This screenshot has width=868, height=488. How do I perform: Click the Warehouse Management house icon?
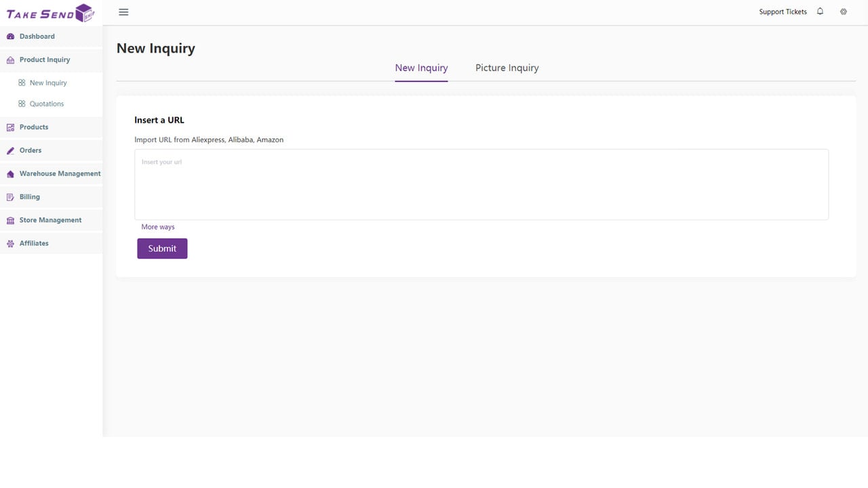[10, 174]
